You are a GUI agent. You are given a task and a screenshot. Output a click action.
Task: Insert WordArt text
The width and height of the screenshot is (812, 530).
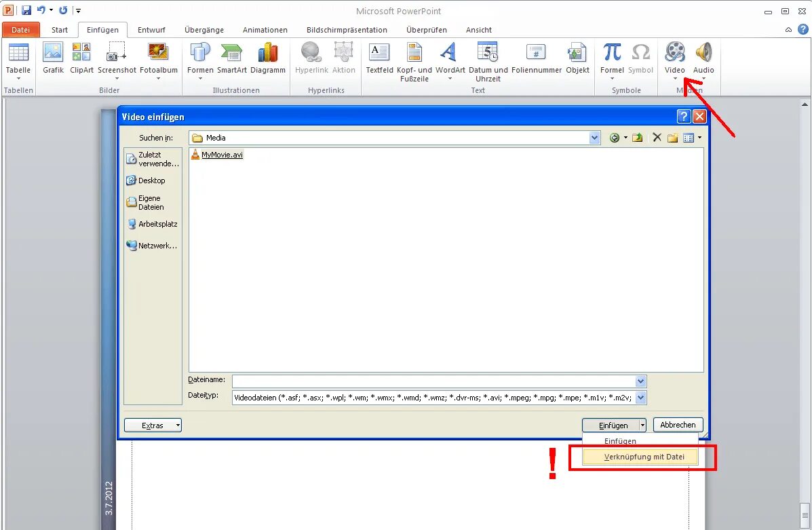click(x=450, y=60)
